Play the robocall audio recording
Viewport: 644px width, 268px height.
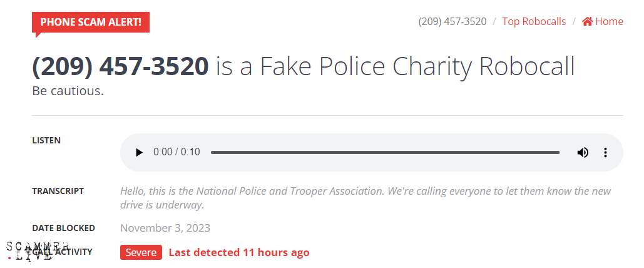[139, 152]
